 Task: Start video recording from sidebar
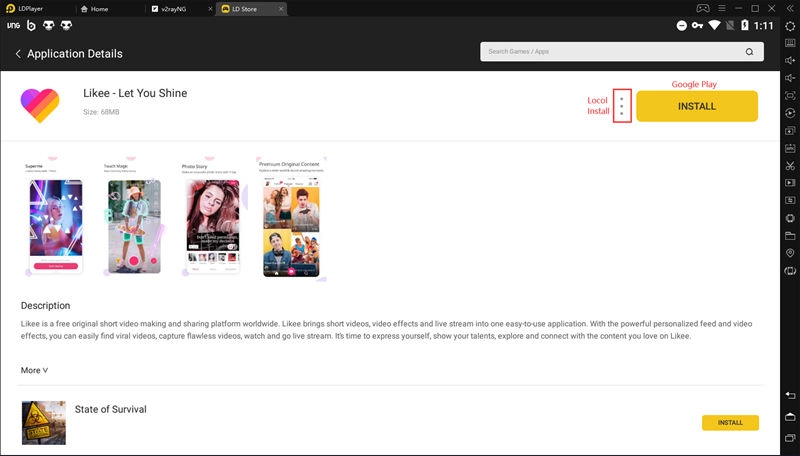(x=790, y=183)
